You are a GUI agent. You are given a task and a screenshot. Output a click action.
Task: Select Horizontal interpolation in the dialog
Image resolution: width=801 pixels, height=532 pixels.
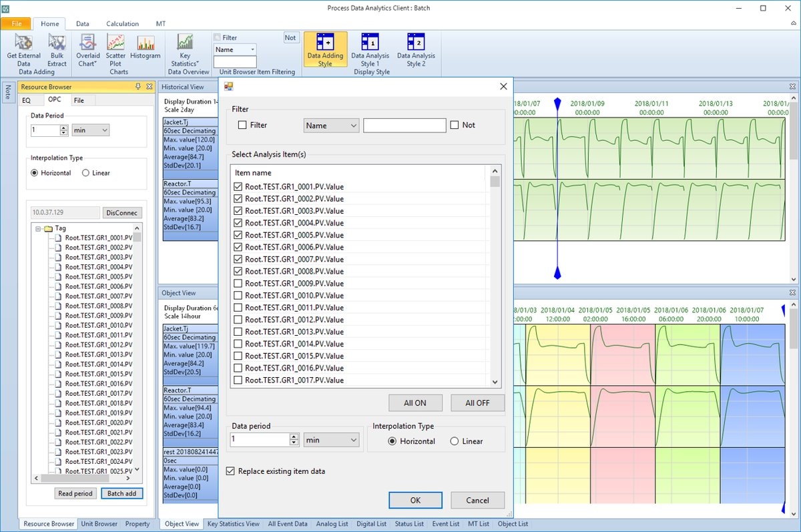click(392, 441)
